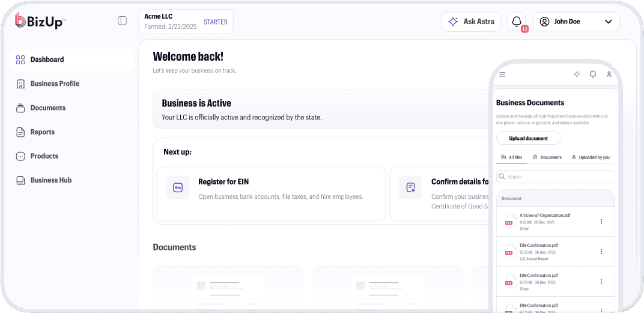Open options menu for Articles-of-Organization.pdf

tap(601, 222)
